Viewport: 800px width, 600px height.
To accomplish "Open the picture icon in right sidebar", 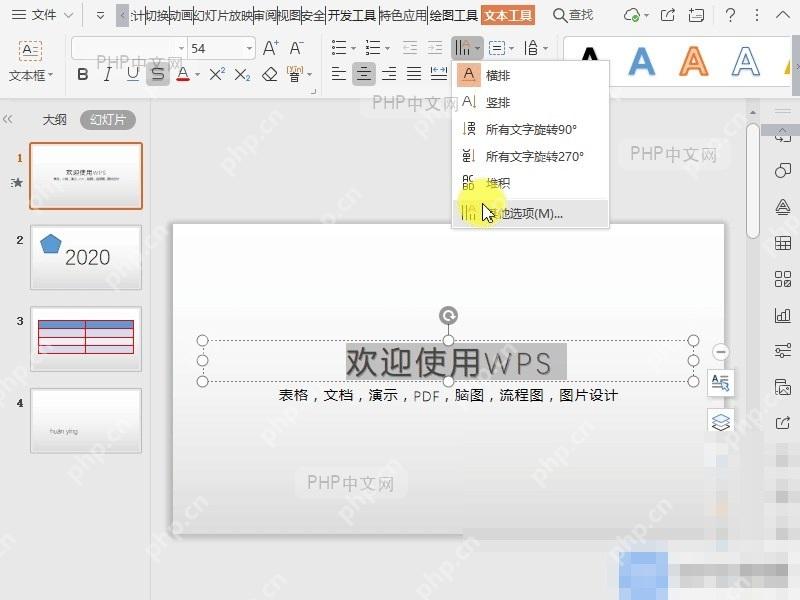I will tap(783, 387).
